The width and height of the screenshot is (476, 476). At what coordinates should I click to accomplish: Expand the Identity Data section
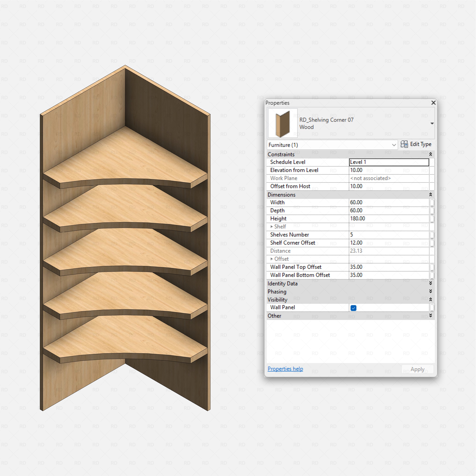click(431, 283)
